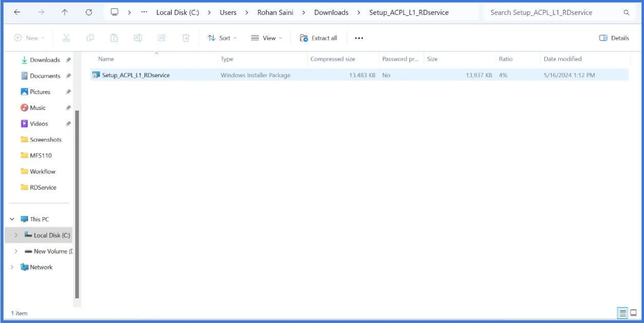
Task: Sort by Compressed size column header
Action: [333, 59]
